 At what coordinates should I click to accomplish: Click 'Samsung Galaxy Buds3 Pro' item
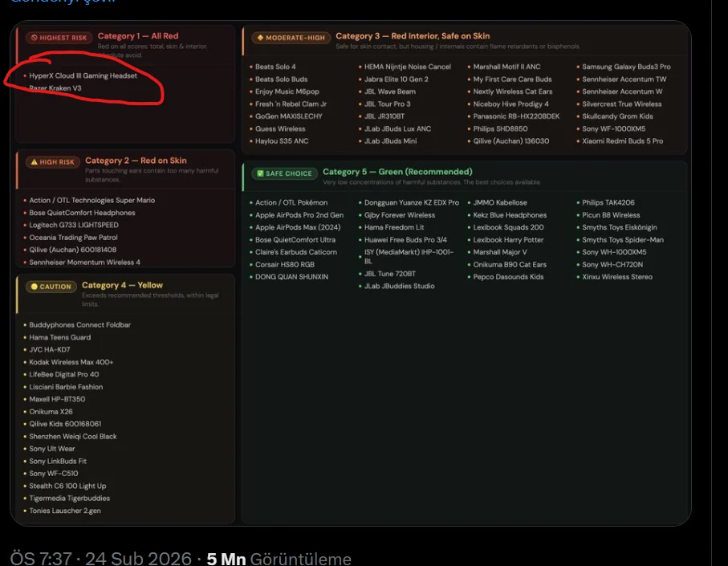[x=626, y=67]
